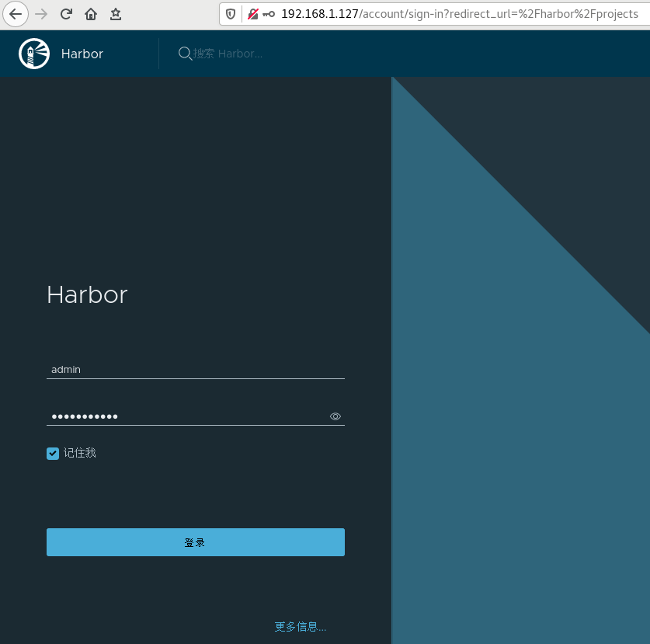
Task: Focus the 搜索 Harbor search field
Action: [x=228, y=54]
